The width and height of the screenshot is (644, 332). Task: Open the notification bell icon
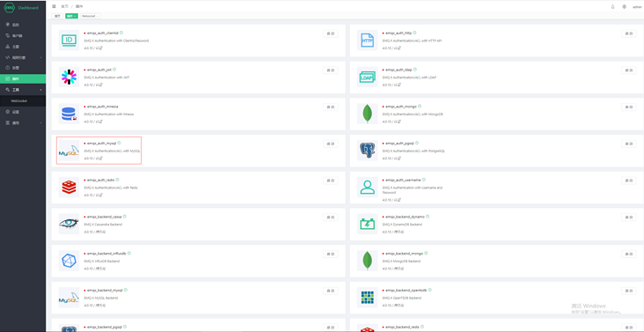pos(613,6)
